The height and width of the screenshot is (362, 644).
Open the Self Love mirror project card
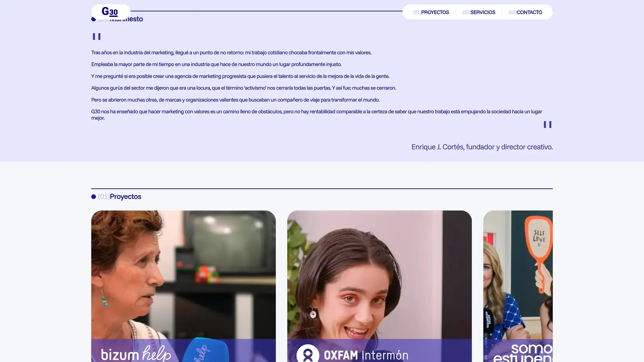tap(518, 286)
